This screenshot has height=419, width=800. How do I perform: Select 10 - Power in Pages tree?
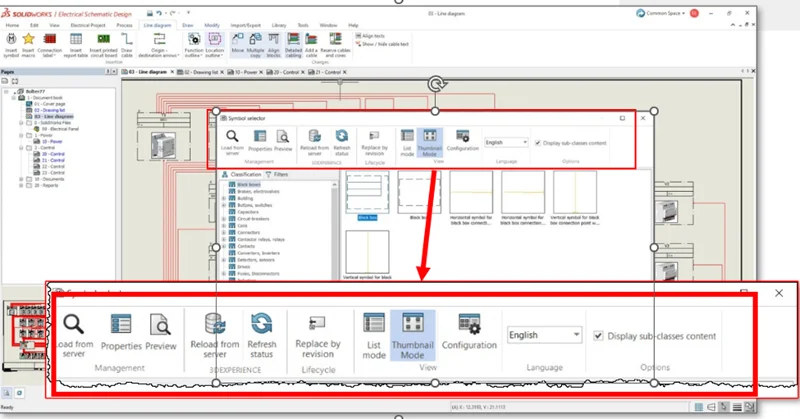52,141
